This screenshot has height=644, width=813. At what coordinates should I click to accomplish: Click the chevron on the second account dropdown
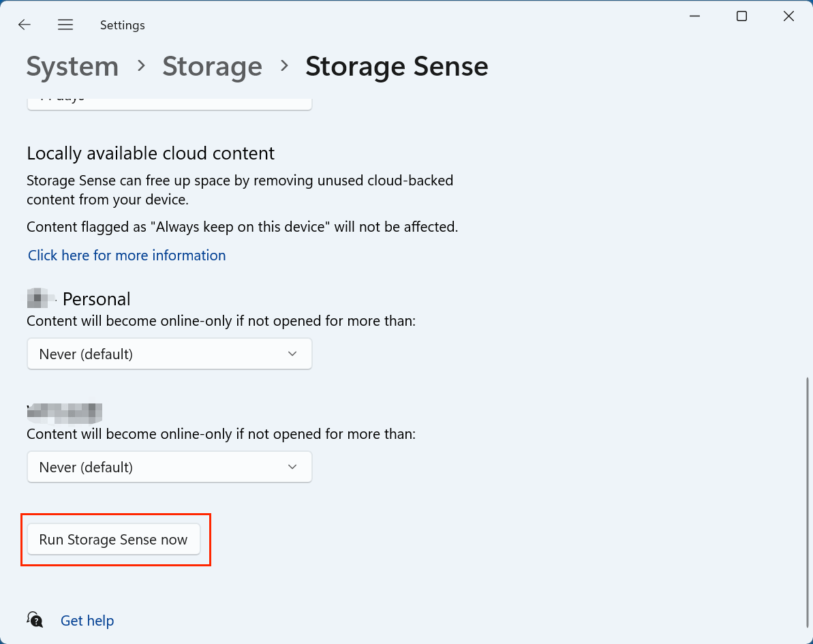[x=292, y=467]
